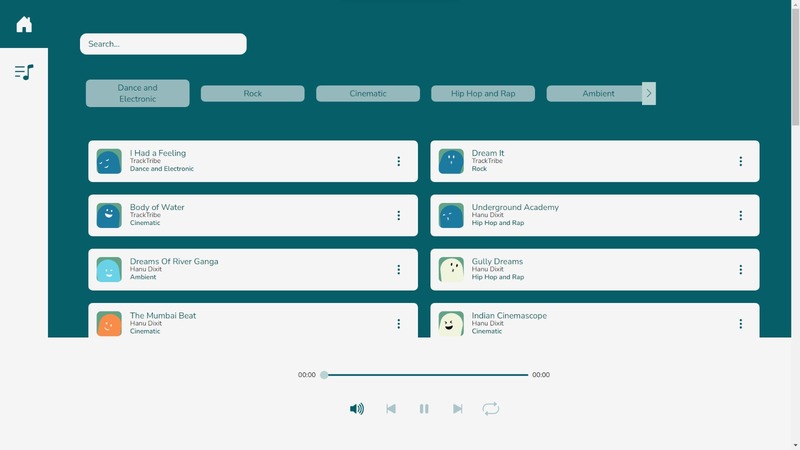
Task: Select the Dance and Electronic genre filter
Action: point(138,93)
